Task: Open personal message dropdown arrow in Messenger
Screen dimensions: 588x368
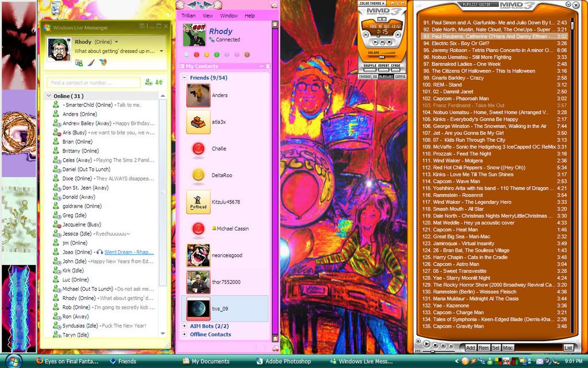Action: [161, 51]
